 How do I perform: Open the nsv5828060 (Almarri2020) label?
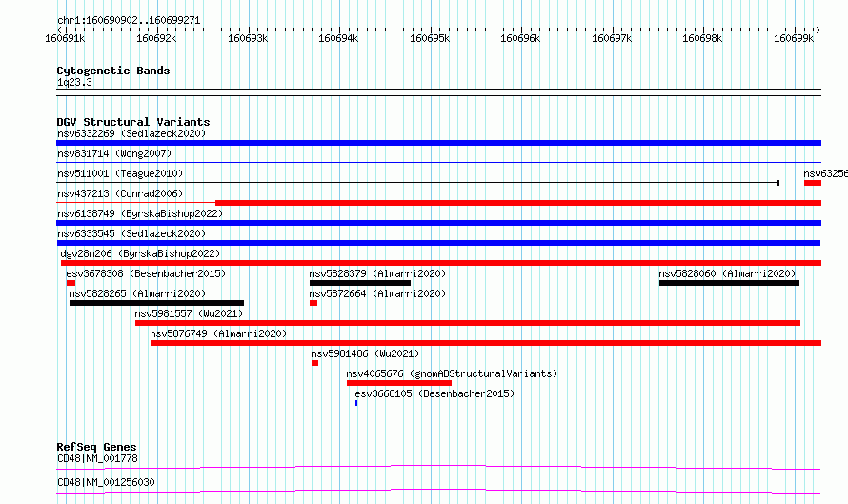click(727, 273)
